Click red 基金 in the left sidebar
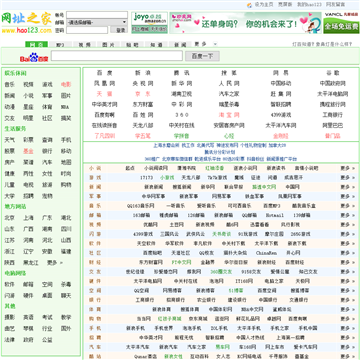 [x=28, y=151]
